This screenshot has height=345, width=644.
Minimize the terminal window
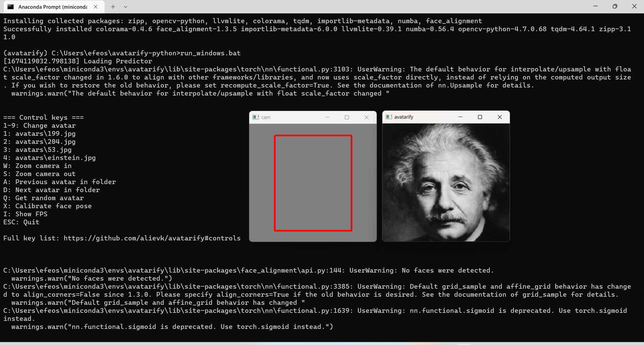[596, 6]
